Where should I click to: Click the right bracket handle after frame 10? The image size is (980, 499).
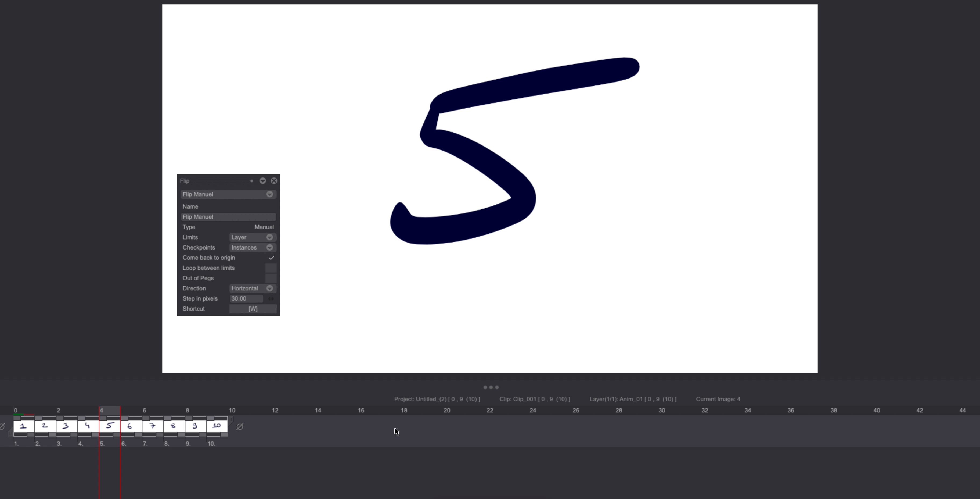tap(230, 419)
